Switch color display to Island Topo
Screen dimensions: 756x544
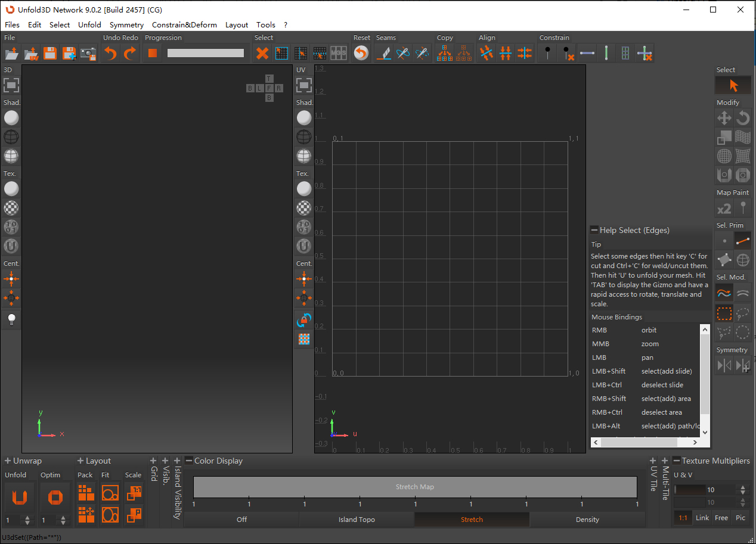[x=357, y=520]
